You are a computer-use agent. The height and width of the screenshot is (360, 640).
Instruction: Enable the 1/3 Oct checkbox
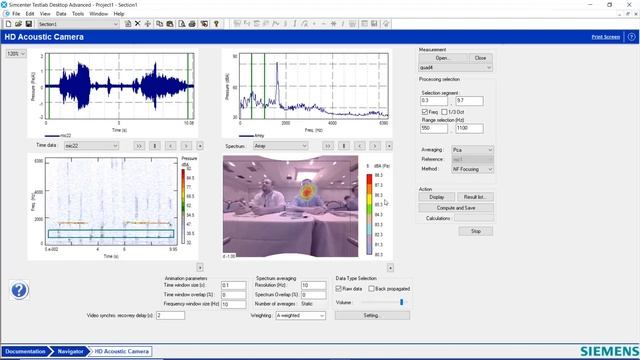click(444, 112)
